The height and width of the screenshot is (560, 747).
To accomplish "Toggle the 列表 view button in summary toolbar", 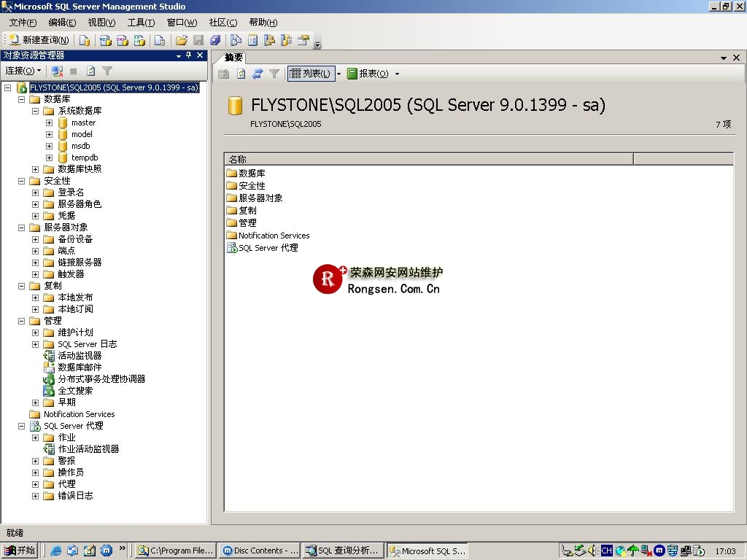I will (309, 73).
